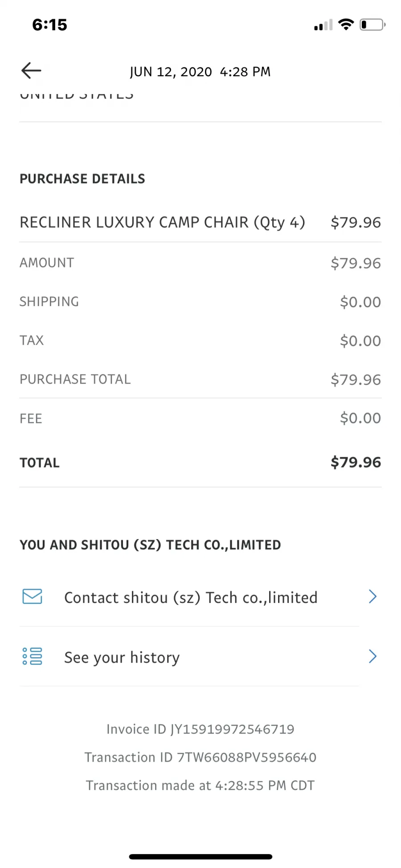Tap the back arrow icon

click(31, 70)
